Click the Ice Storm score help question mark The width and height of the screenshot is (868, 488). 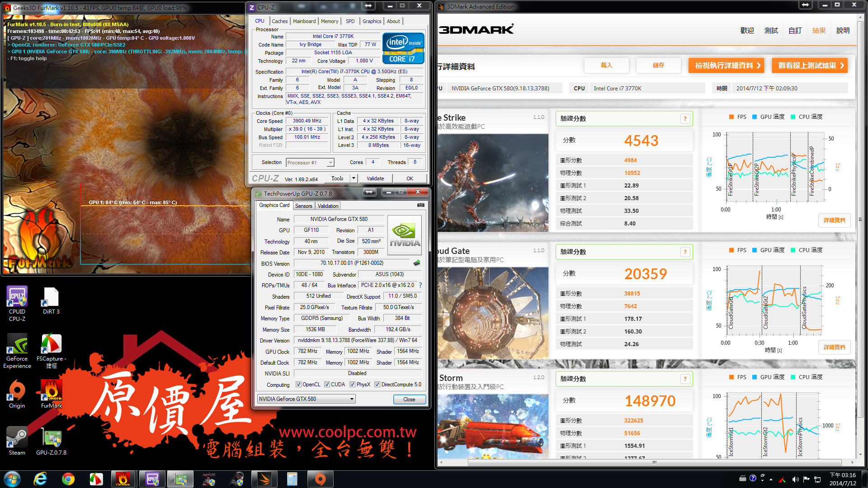[x=685, y=379]
